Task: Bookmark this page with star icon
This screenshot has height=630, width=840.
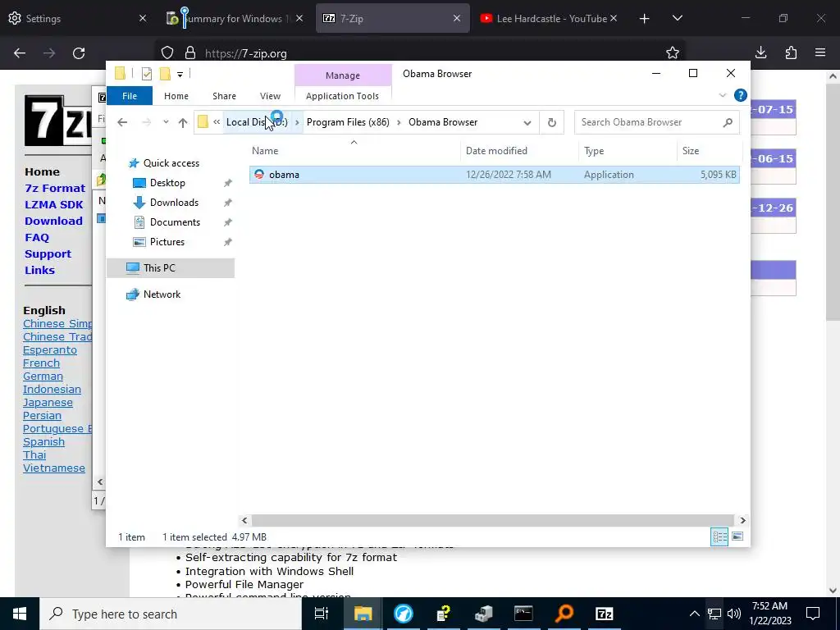Action: click(x=673, y=52)
